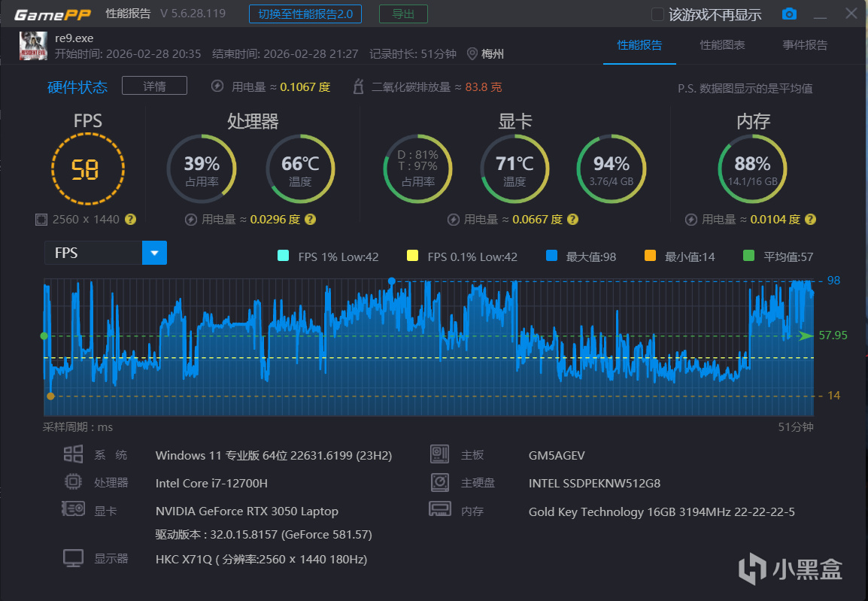This screenshot has height=601, width=868.
Task: Click the Windows system info icon
Action: click(73, 454)
